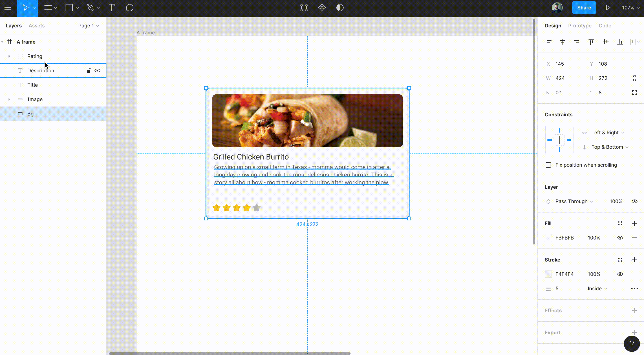Toggle the constrain proportions link icon
This screenshot has width=644, height=355.
coord(635,78)
